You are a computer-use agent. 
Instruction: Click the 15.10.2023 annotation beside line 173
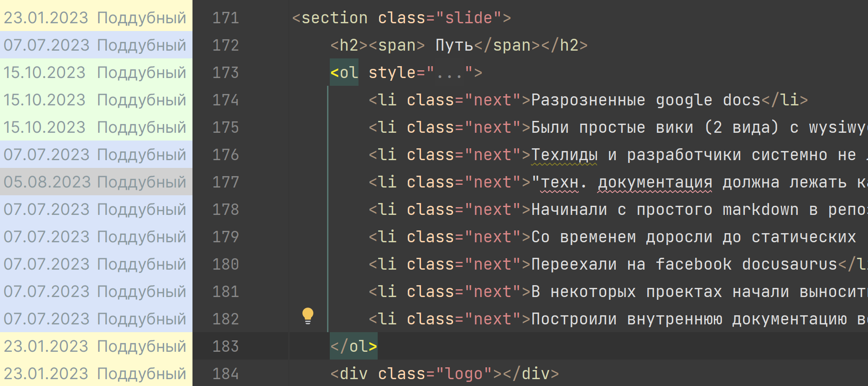(x=95, y=73)
